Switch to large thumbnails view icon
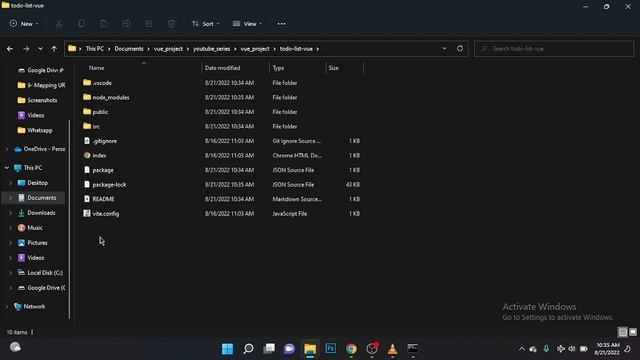The image size is (640, 360). point(633,332)
